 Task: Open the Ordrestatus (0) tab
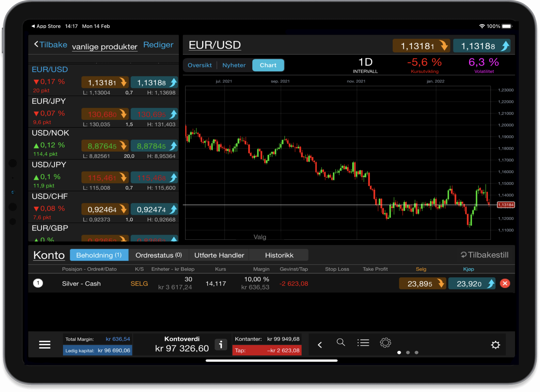(x=159, y=255)
